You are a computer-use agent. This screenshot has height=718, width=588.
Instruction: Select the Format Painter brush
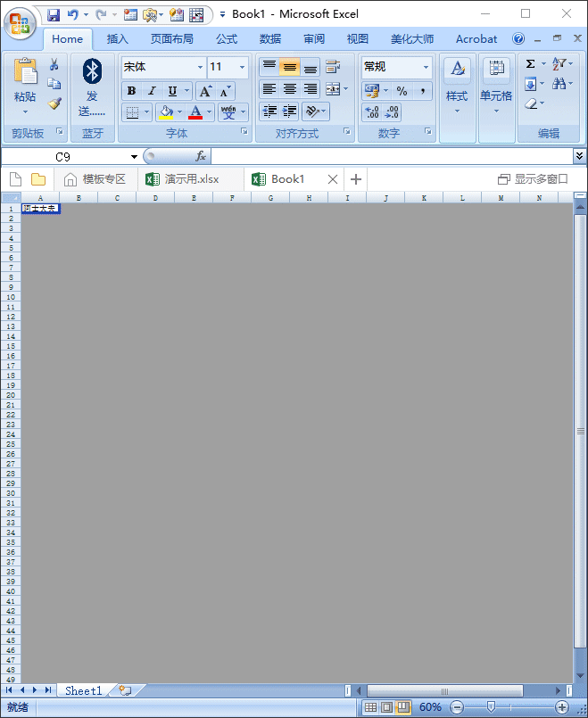pyautogui.click(x=54, y=103)
